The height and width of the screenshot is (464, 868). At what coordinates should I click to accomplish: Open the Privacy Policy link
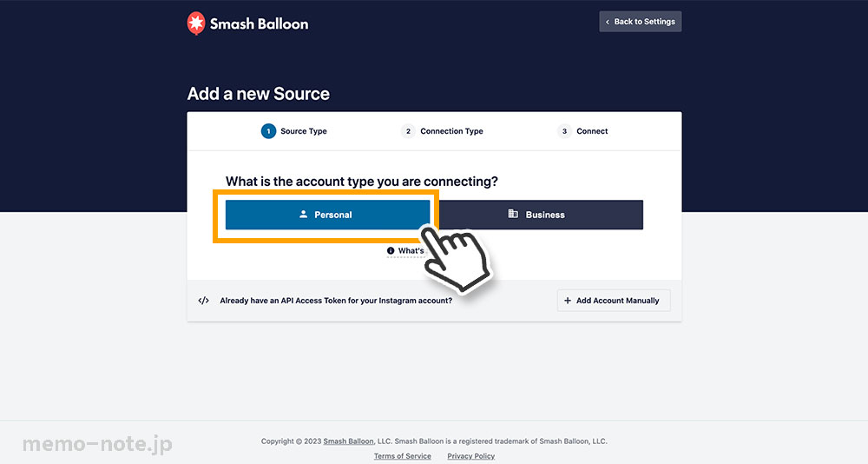coord(471,456)
